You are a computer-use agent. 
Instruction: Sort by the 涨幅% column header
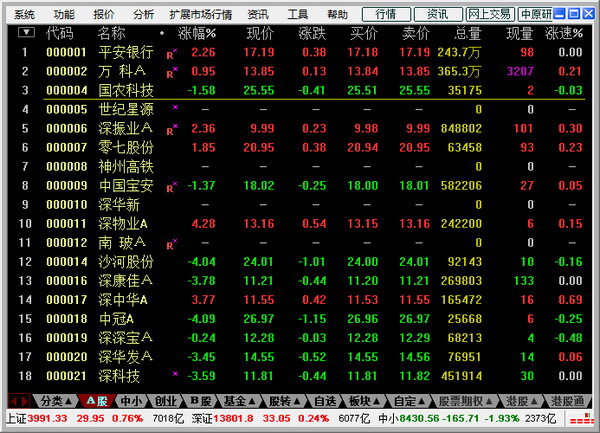[197, 34]
